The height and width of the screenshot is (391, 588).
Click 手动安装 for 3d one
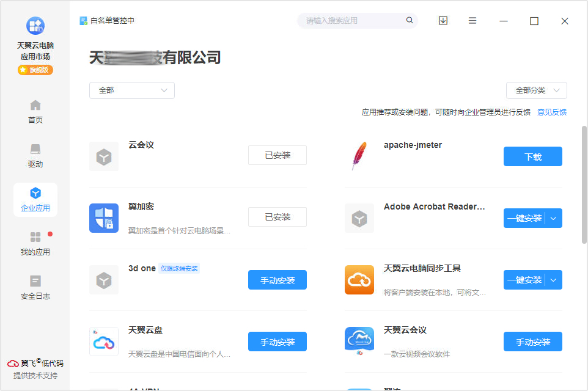277,280
